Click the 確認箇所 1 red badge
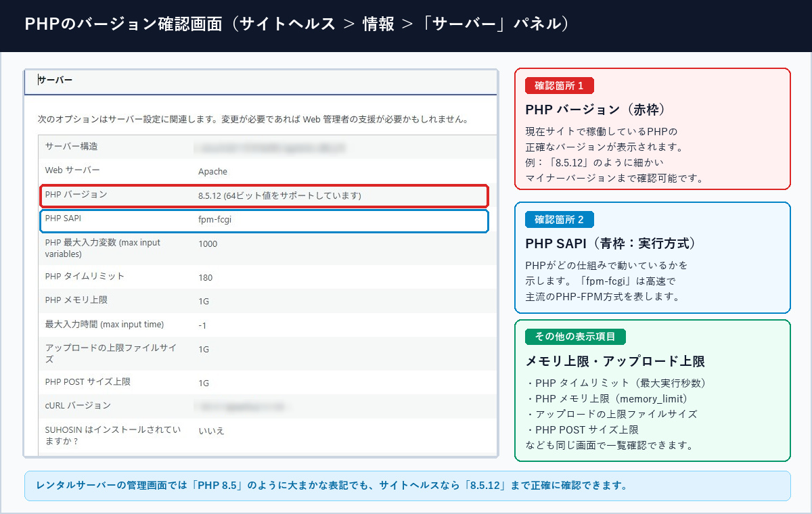 [560, 86]
